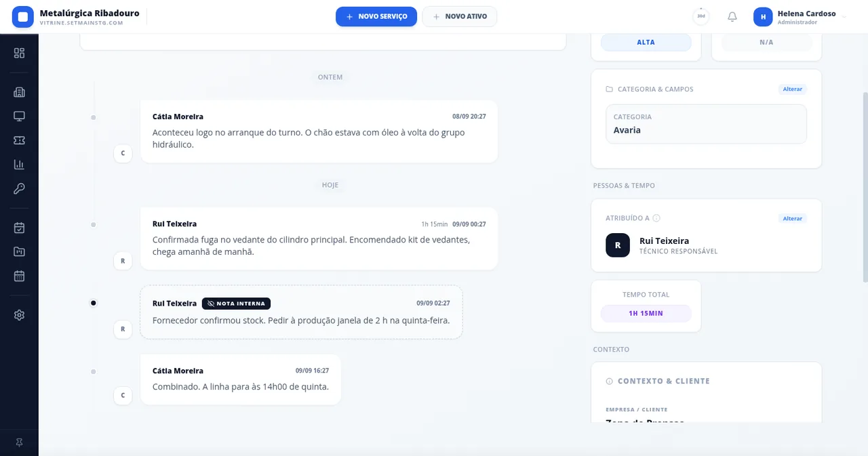Open the calendar-check icon in sidebar
The height and width of the screenshot is (456, 868).
tap(19, 228)
